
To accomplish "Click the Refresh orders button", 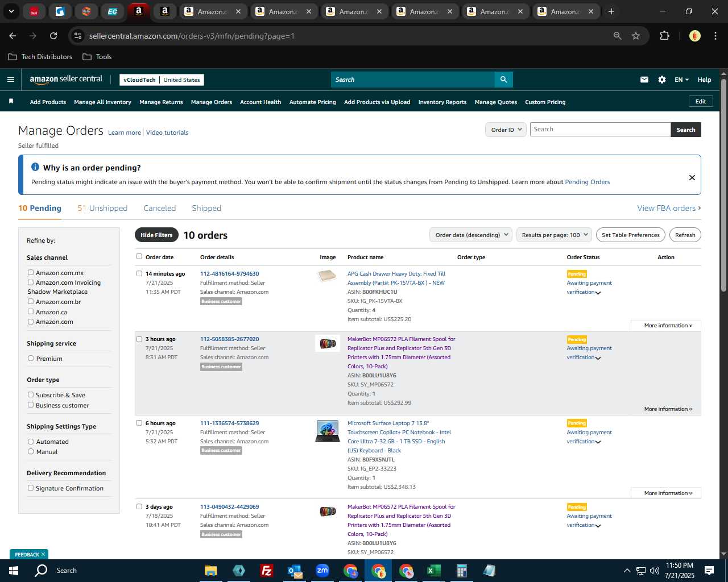I will tap(685, 235).
